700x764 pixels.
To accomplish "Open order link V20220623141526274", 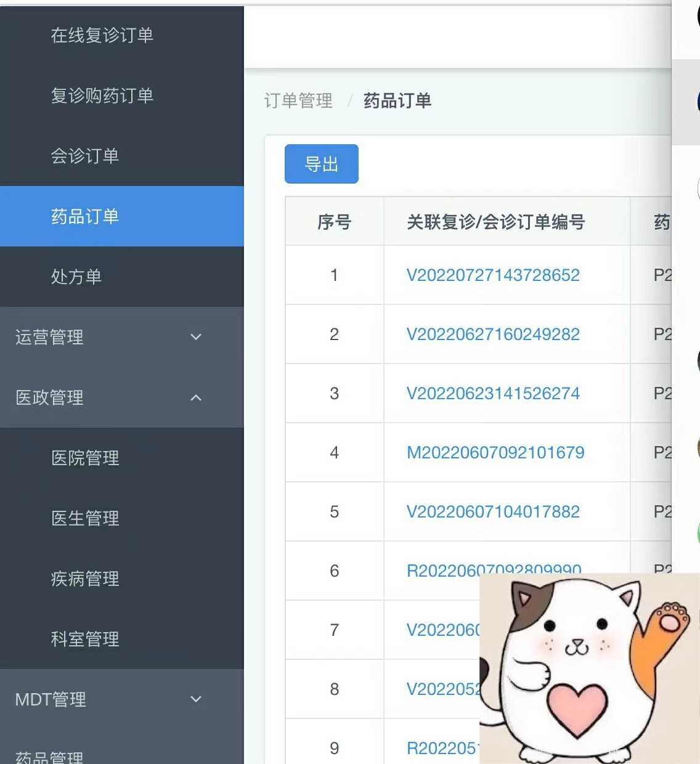I will [493, 393].
